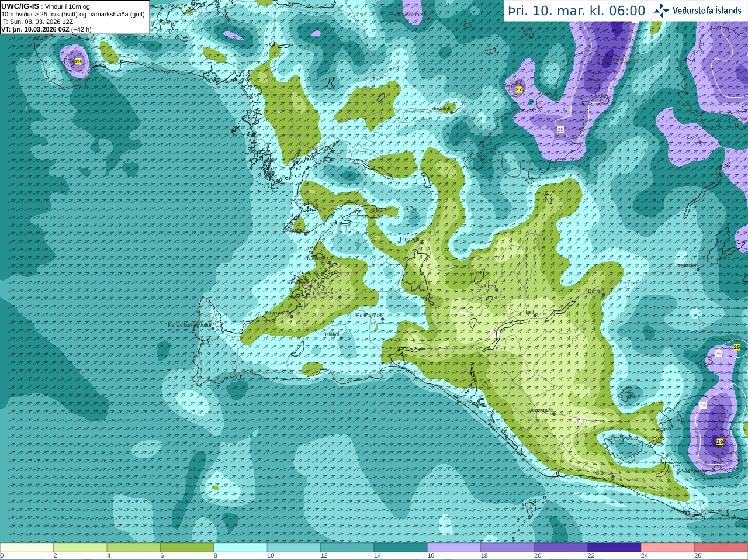Click the Kjalarnes station label
This screenshot has height=560, width=748.
(x=318, y=258)
